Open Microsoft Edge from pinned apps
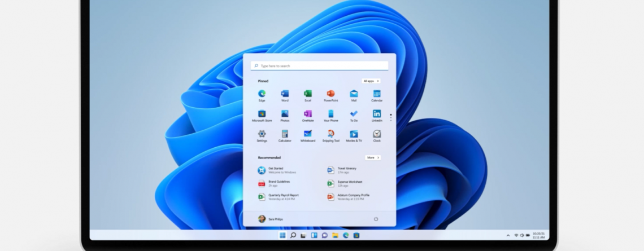644x251 pixels. pyautogui.click(x=262, y=94)
